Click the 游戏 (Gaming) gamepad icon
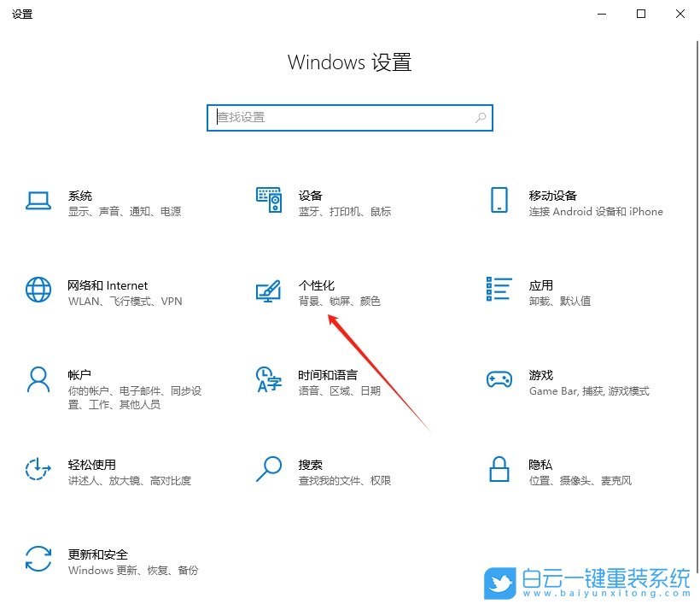700x604 pixels. (499, 381)
